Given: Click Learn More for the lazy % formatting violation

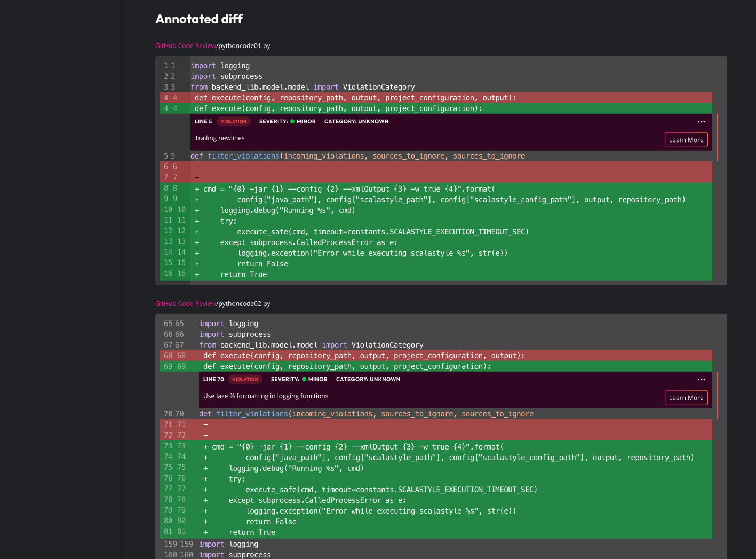Looking at the screenshot, I should 686,398.
